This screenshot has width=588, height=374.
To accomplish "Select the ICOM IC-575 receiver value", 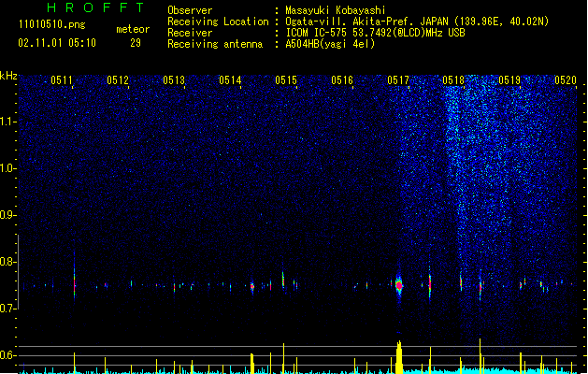I will click(x=376, y=33).
